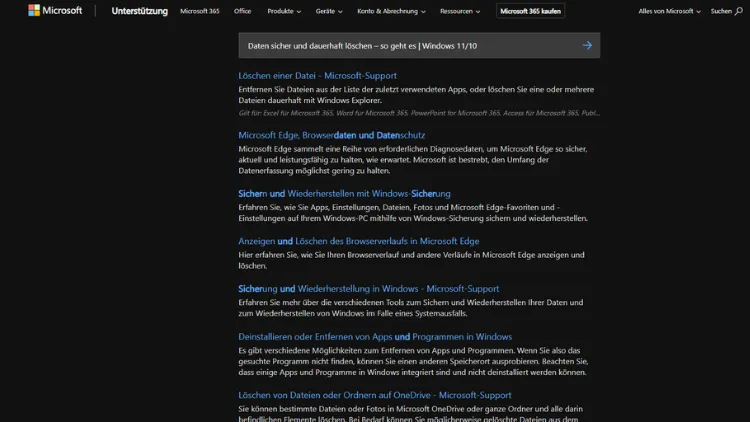Open Deinstallieren oder Entfernen von Apps link

click(x=375, y=336)
